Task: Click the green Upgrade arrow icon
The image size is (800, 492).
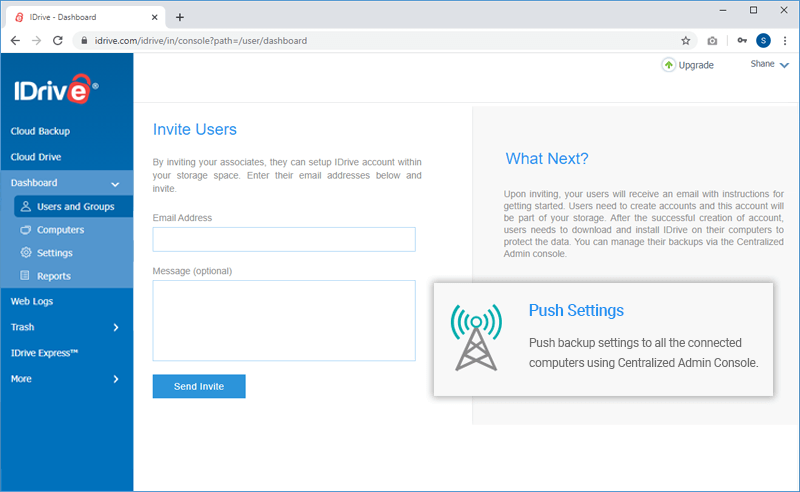Action: (x=668, y=65)
